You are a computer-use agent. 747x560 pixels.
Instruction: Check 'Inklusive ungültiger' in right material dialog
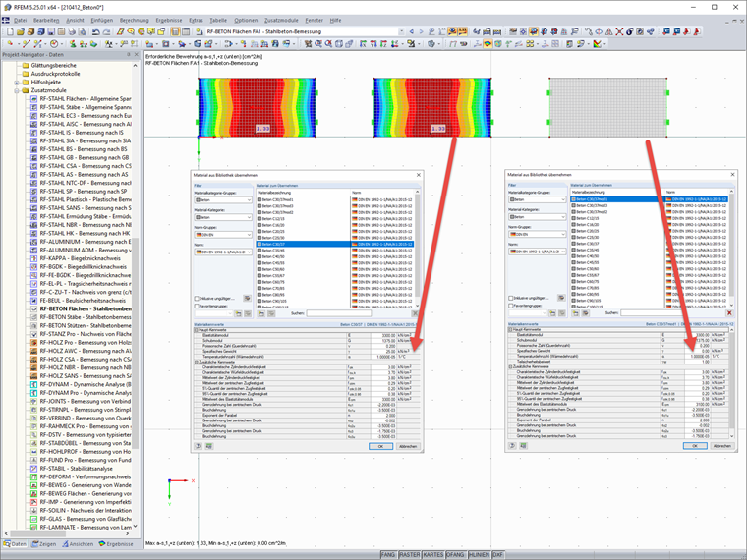(x=511, y=298)
